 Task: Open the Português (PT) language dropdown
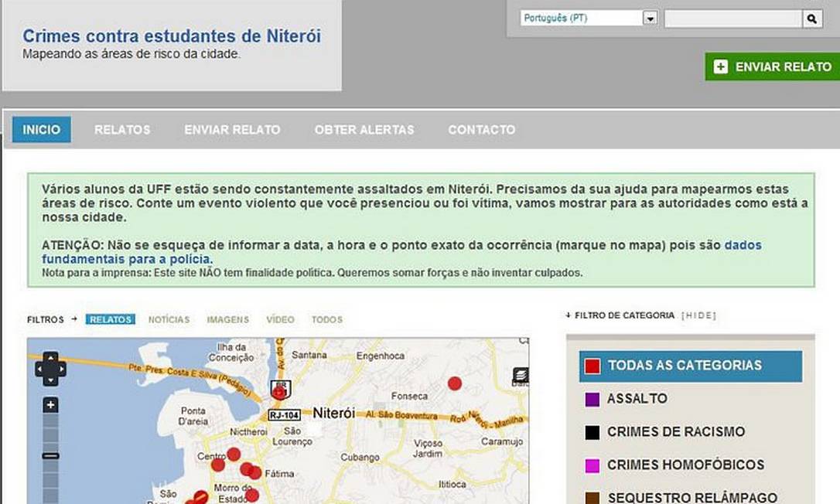(x=650, y=19)
